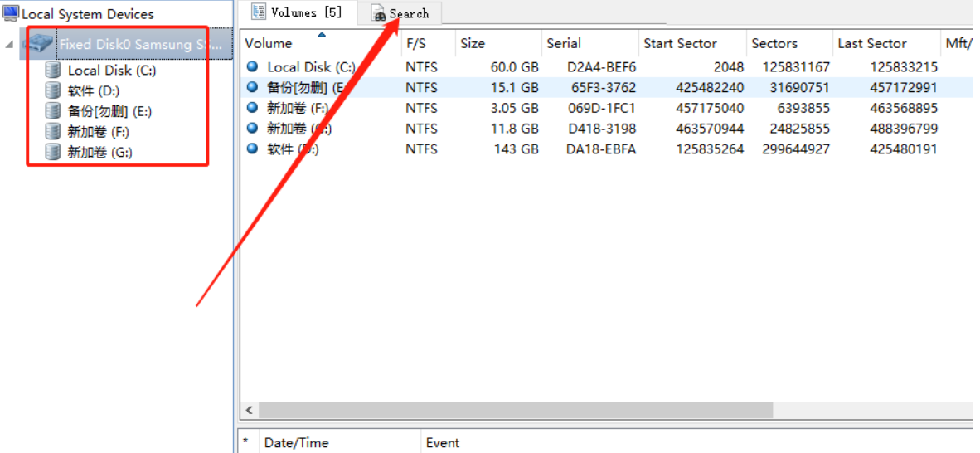Select 备份[勿删] (E:) in device tree
The height and width of the screenshot is (453, 980).
click(109, 112)
